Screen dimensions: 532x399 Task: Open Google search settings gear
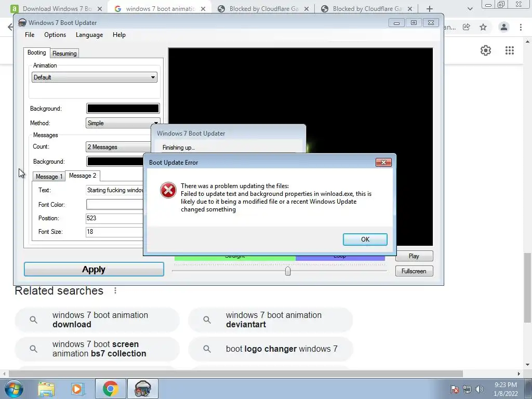(486, 50)
